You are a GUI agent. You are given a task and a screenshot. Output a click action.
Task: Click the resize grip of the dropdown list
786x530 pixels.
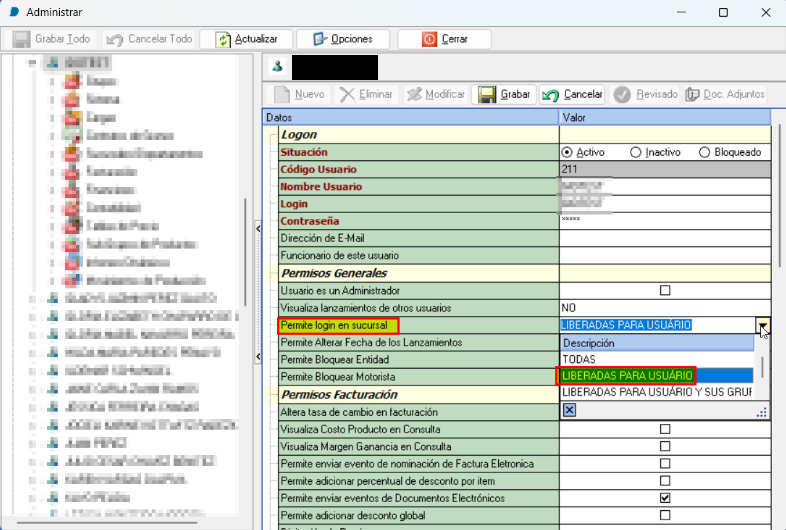pyautogui.click(x=762, y=413)
